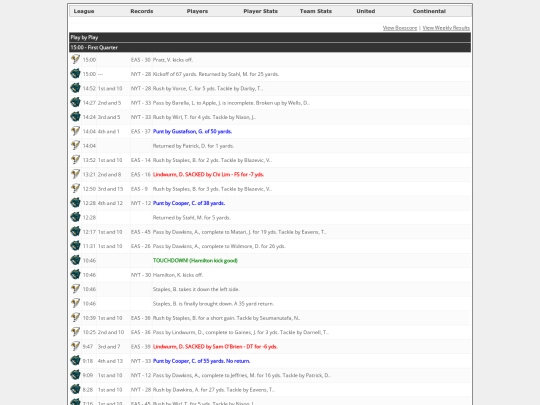Screen dimensions: 540x405
Task: Click the '4th and 12' down cell
Action: (110, 203)
